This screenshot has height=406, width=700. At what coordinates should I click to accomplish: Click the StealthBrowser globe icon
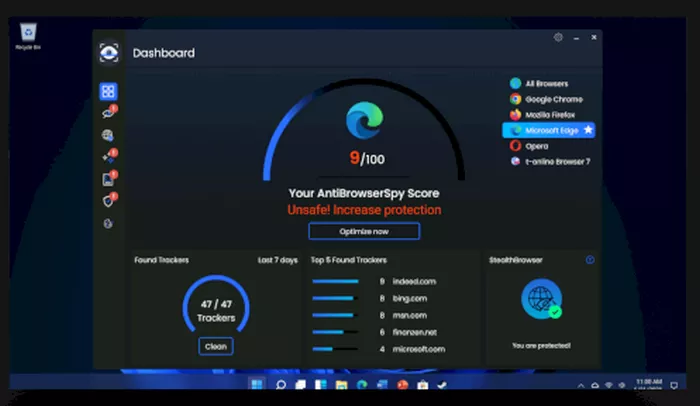(541, 299)
